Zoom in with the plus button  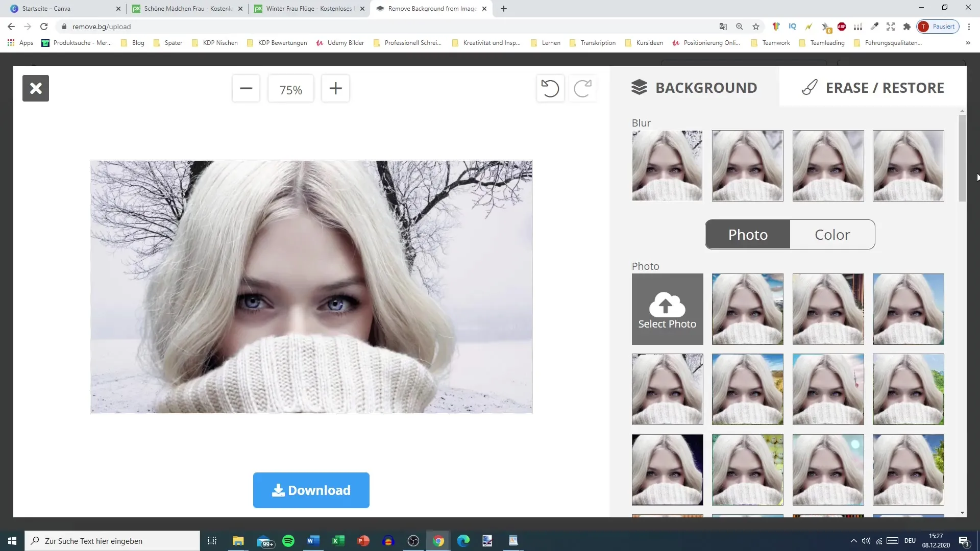335,88
